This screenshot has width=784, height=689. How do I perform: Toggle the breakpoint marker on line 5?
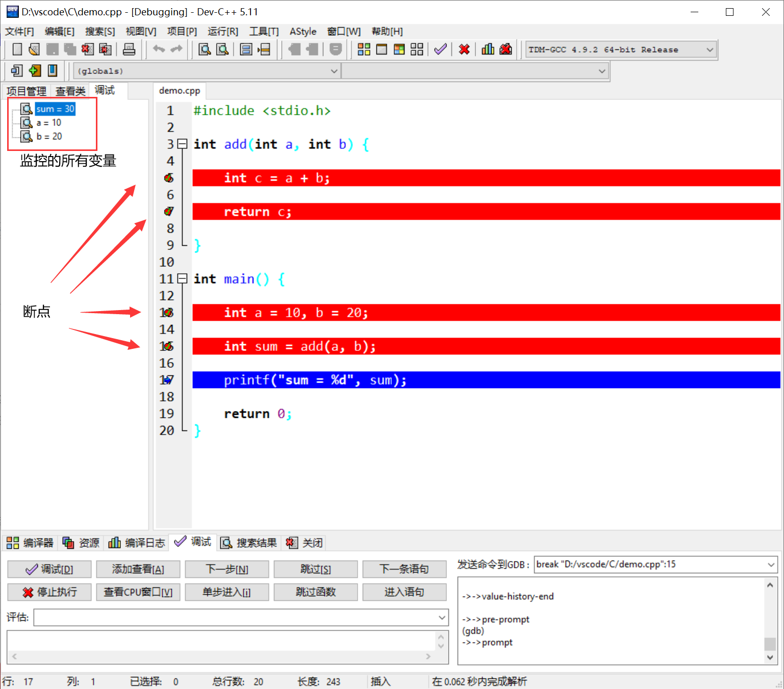point(169,178)
